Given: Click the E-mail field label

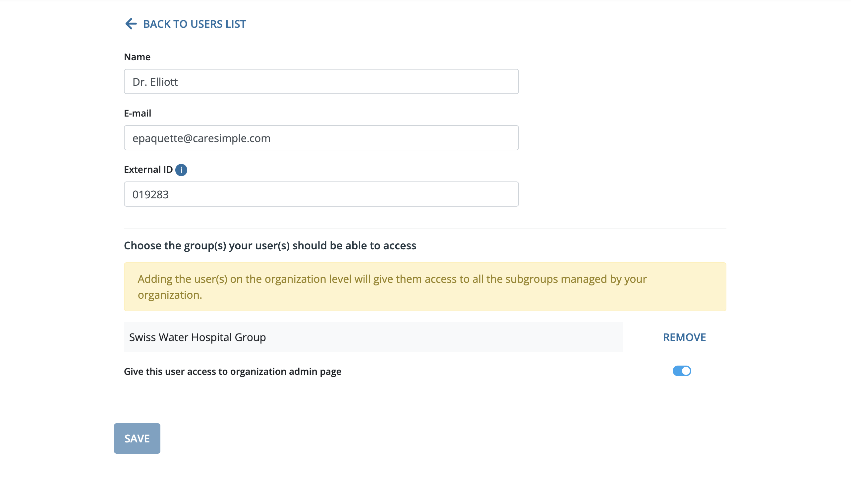Looking at the screenshot, I should (137, 114).
